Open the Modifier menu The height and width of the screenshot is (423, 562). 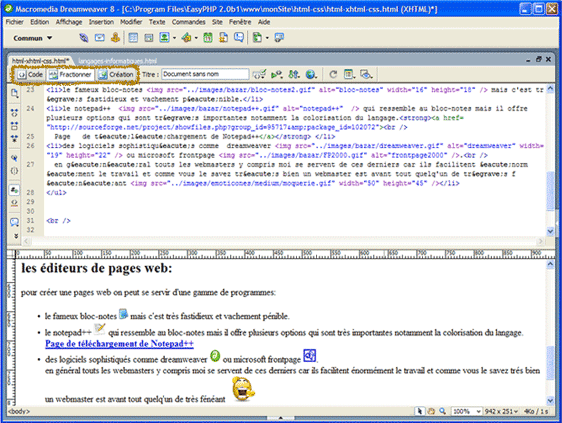[131, 22]
